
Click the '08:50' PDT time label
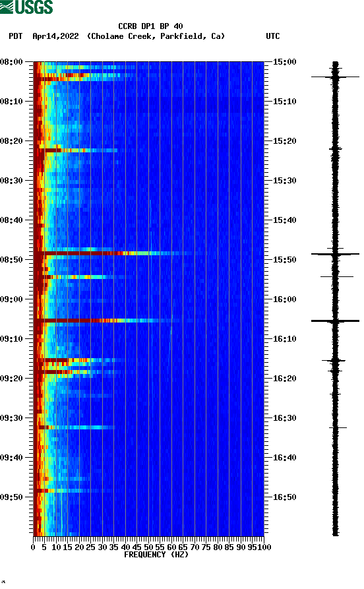click(x=11, y=260)
